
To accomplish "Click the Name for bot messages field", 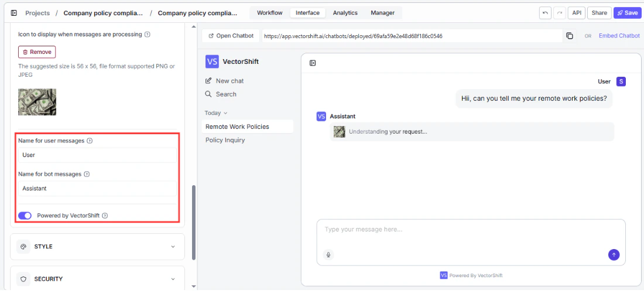I will [97, 189].
